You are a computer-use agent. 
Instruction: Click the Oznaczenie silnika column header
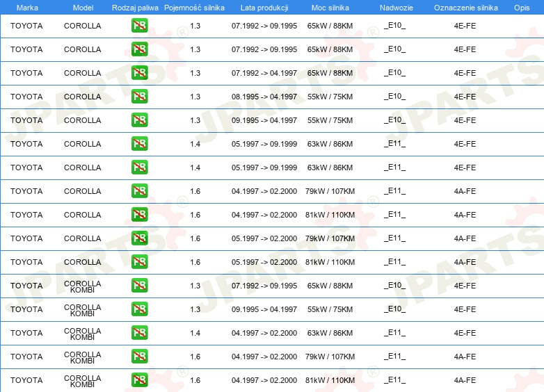(465, 8)
